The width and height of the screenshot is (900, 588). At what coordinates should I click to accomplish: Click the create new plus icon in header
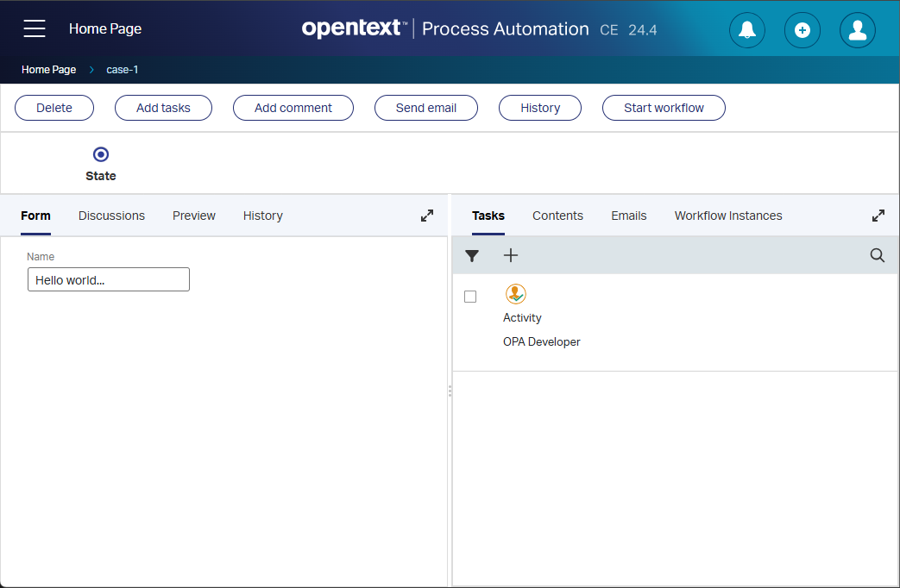tap(802, 30)
